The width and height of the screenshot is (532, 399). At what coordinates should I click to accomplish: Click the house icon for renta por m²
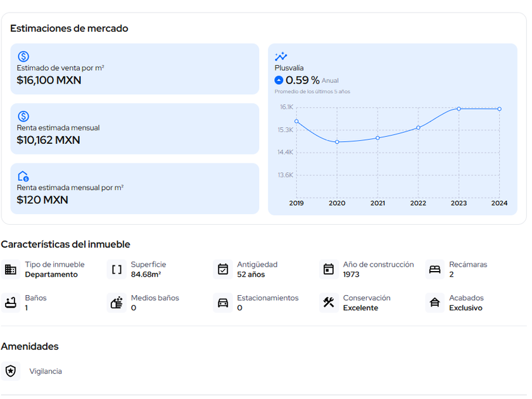point(23,176)
